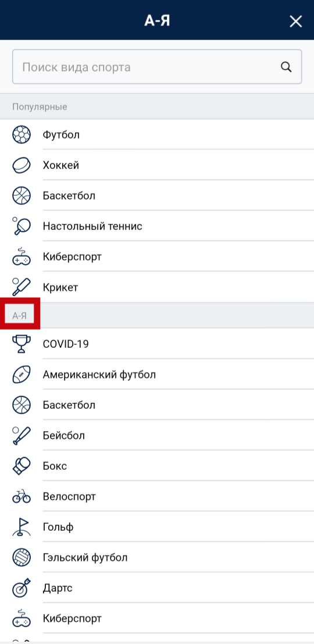
Task: Click the magnifying glass search icon
Action: click(x=286, y=67)
